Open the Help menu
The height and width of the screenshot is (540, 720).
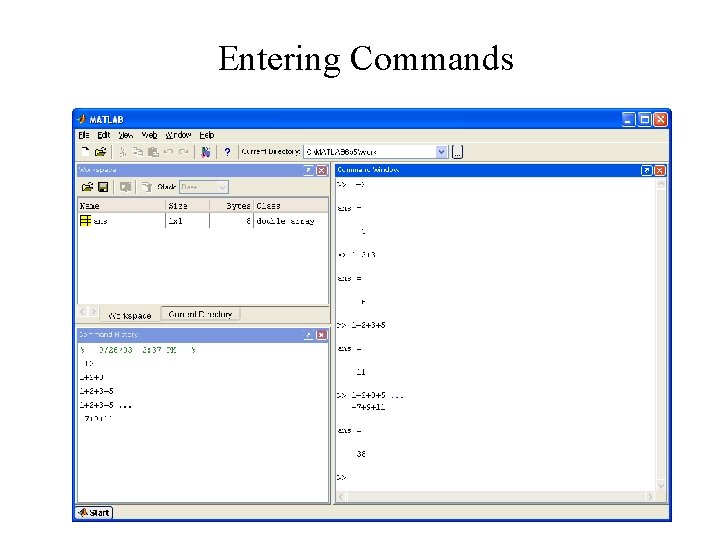pos(207,135)
